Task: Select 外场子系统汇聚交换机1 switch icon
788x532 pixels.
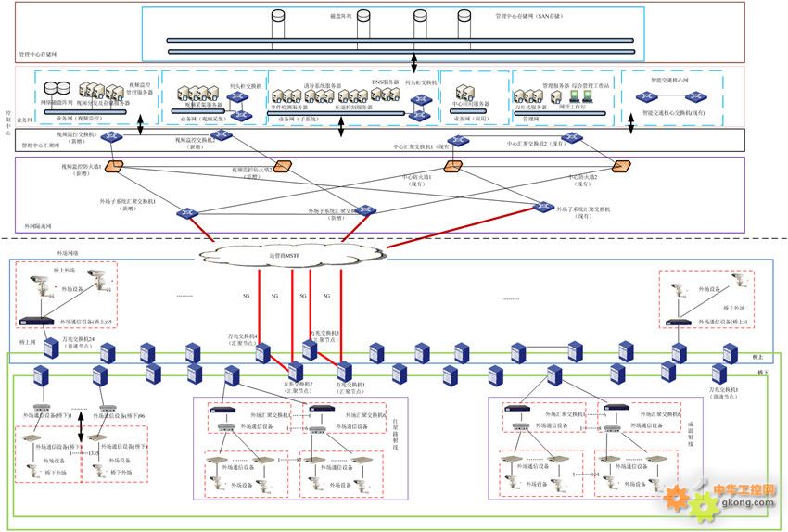Action: click(189, 213)
